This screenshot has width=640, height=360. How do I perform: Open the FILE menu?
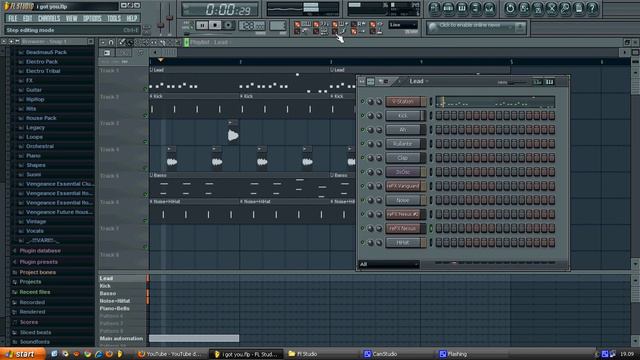pos(13,18)
